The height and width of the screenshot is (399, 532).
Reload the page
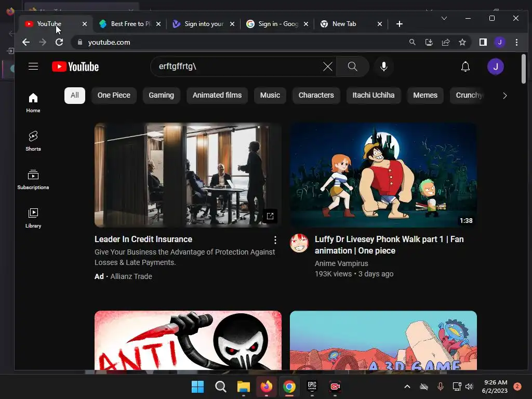pos(59,42)
